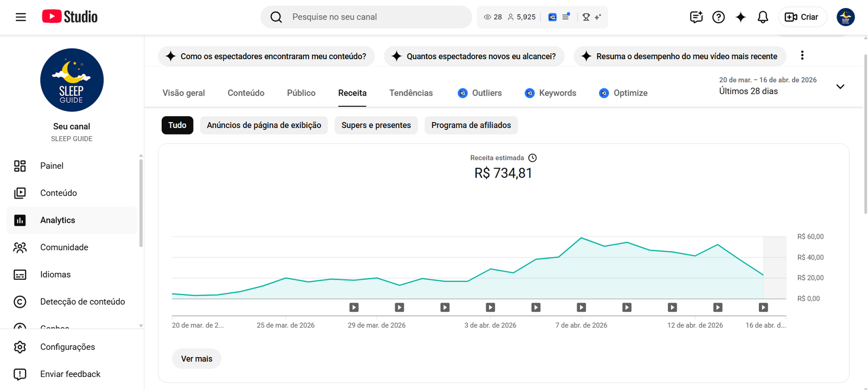Open the notifications bell
Viewport: 868px width, 390px height.
click(763, 17)
